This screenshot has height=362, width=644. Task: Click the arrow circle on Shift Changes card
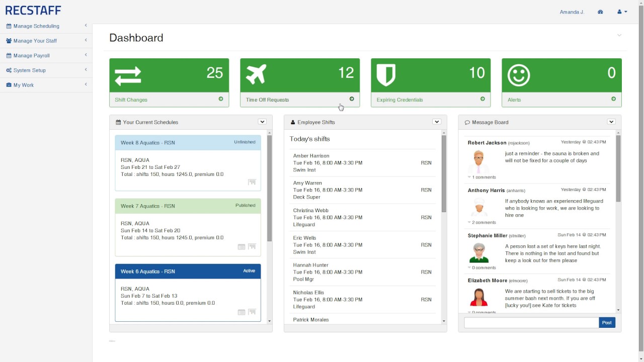click(221, 99)
